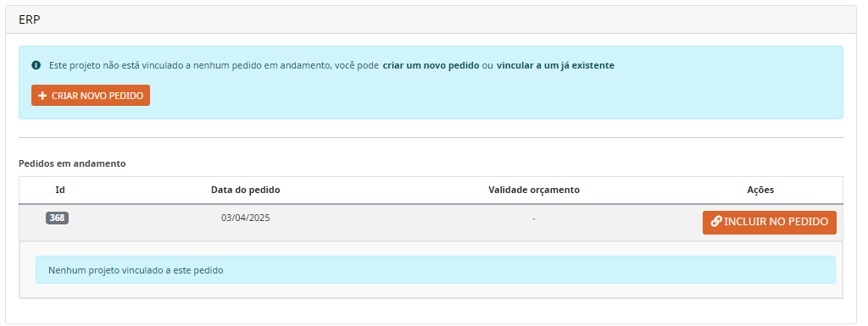Click the 'Pedidos em andamento' section heading
868x326 pixels.
73,163
